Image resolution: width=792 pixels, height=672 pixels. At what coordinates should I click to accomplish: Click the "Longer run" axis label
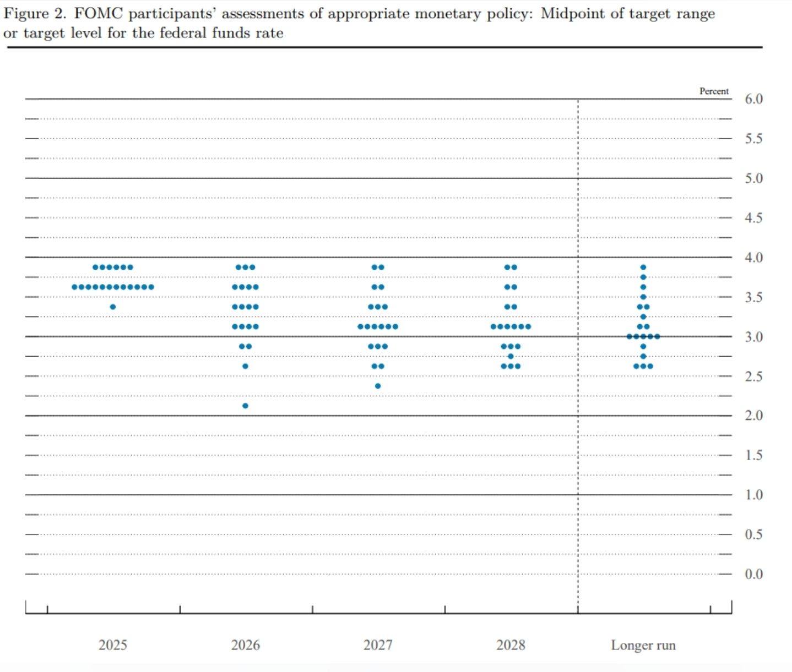coord(643,645)
